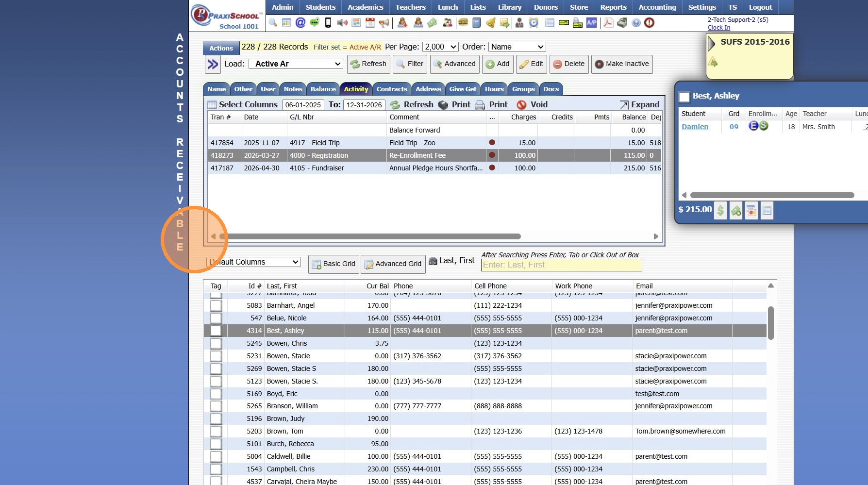Screen dimensions: 868x485
Task: Open the Accounting menu
Action: pos(657,7)
